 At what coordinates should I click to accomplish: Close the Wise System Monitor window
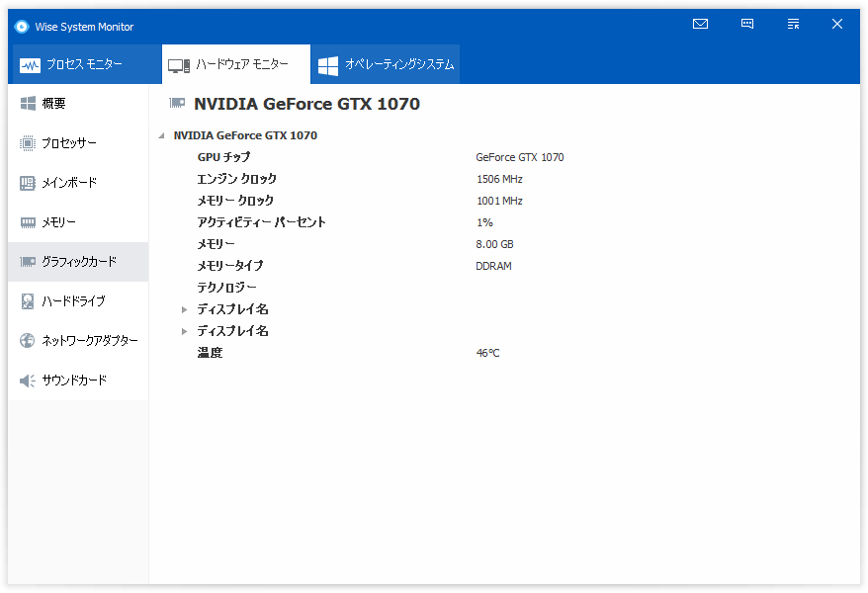click(837, 24)
